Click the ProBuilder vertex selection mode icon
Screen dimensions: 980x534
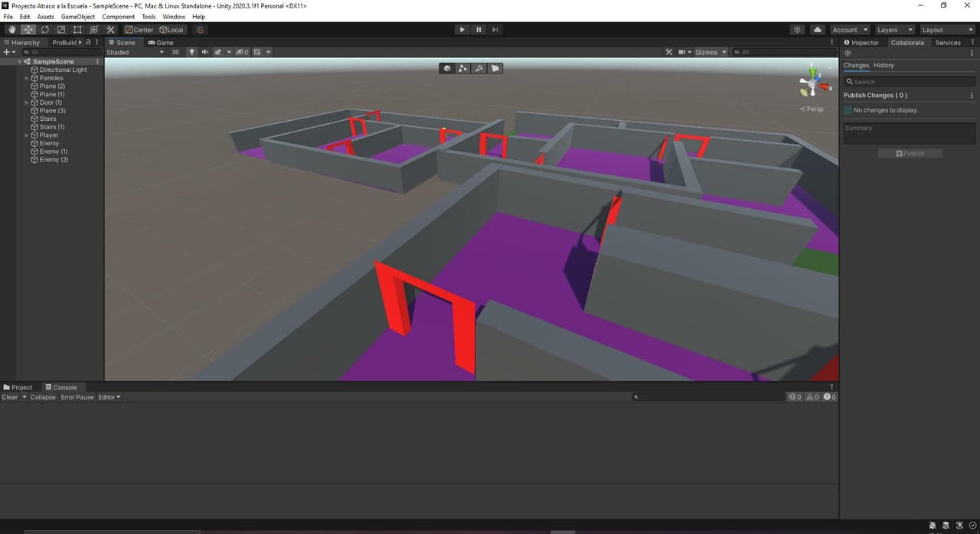(x=462, y=68)
